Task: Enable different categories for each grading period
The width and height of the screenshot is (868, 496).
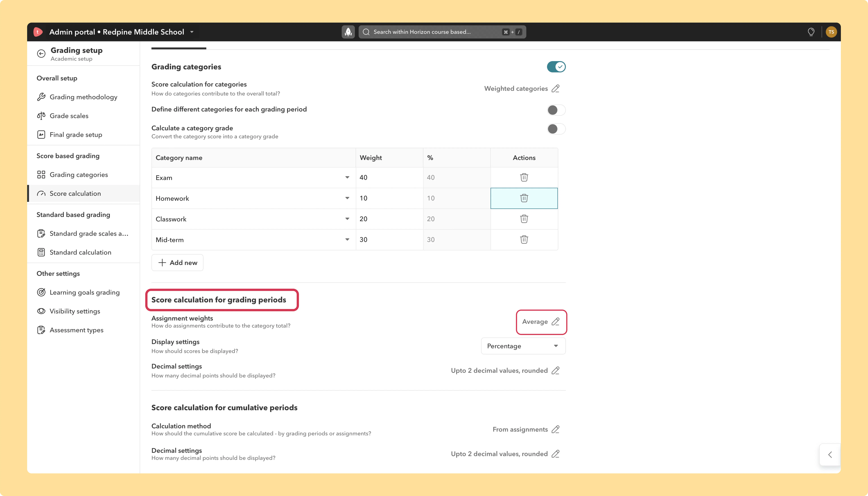Action: (556, 110)
